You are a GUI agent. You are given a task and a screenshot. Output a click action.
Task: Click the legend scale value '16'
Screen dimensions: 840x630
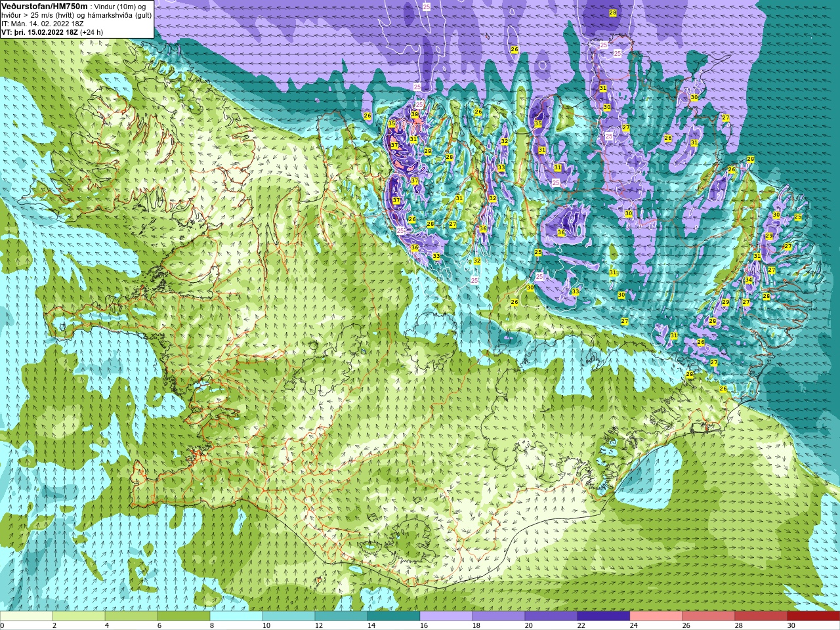[424, 626]
